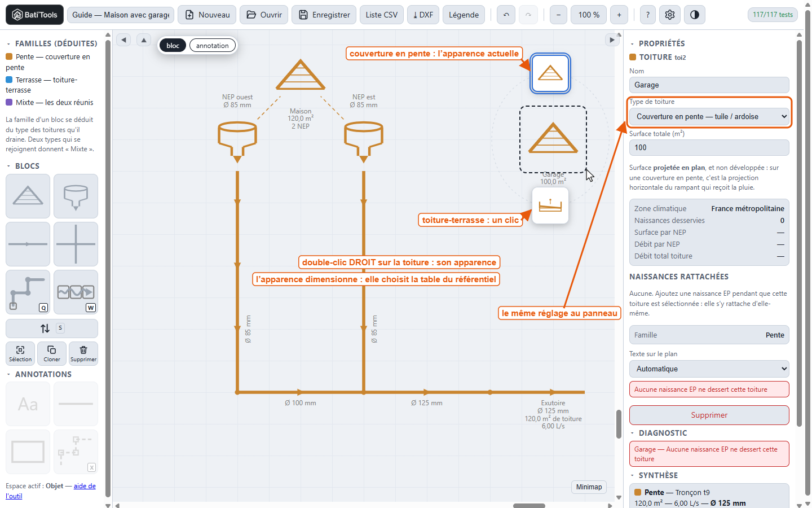Toggle the contrast theme button
The image size is (812, 508).
[x=695, y=15]
